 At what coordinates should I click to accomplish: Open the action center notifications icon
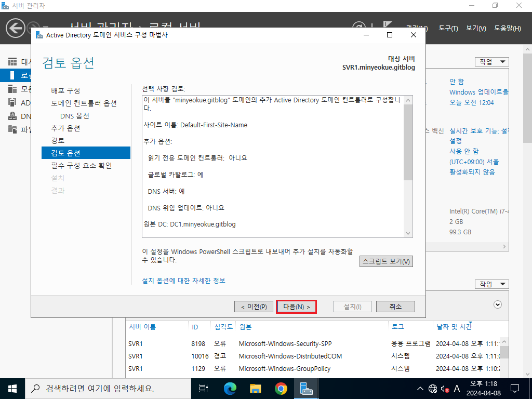click(x=515, y=389)
